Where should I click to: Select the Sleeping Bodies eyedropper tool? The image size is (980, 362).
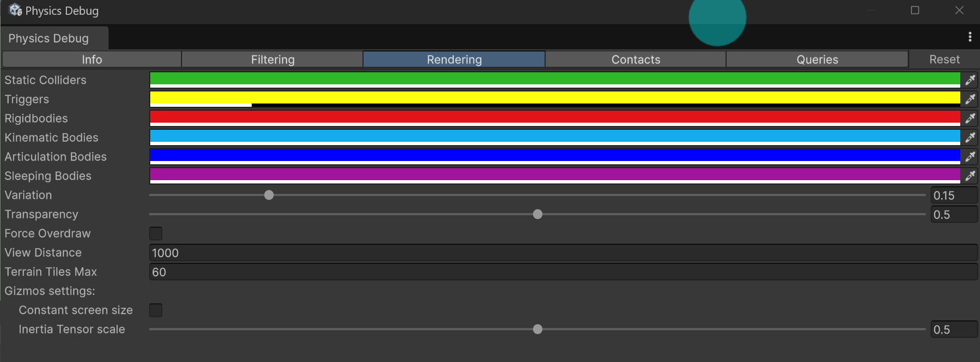970,176
